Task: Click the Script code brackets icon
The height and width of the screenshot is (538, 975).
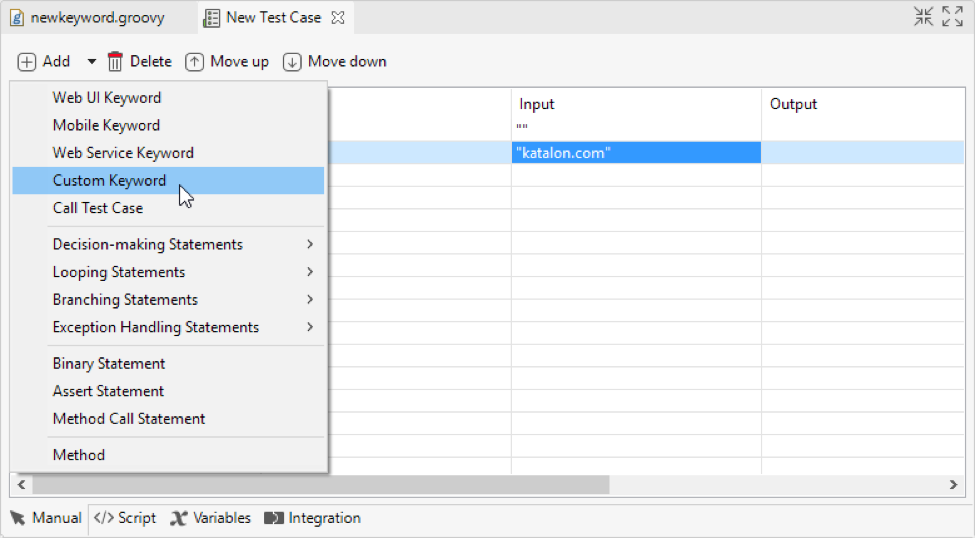Action: pyautogui.click(x=104, y=518)
